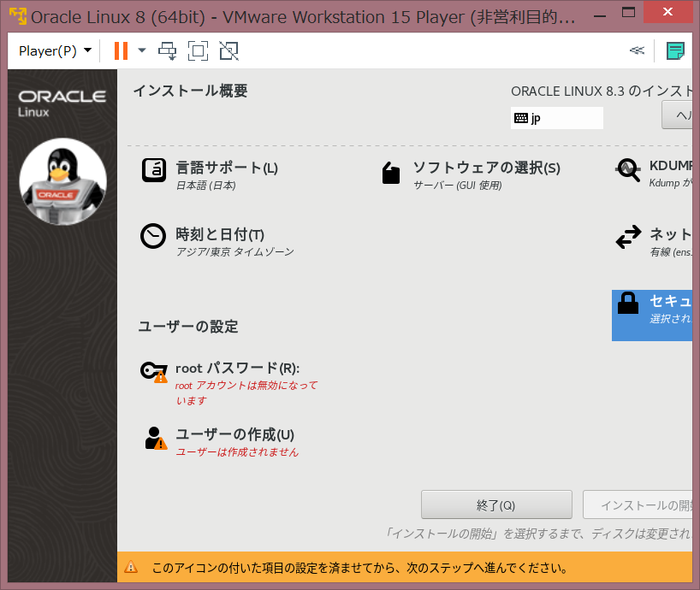Click the jp keyboard layout indicator
This screenshot has height=590, width=700.
tap(557, 118)
